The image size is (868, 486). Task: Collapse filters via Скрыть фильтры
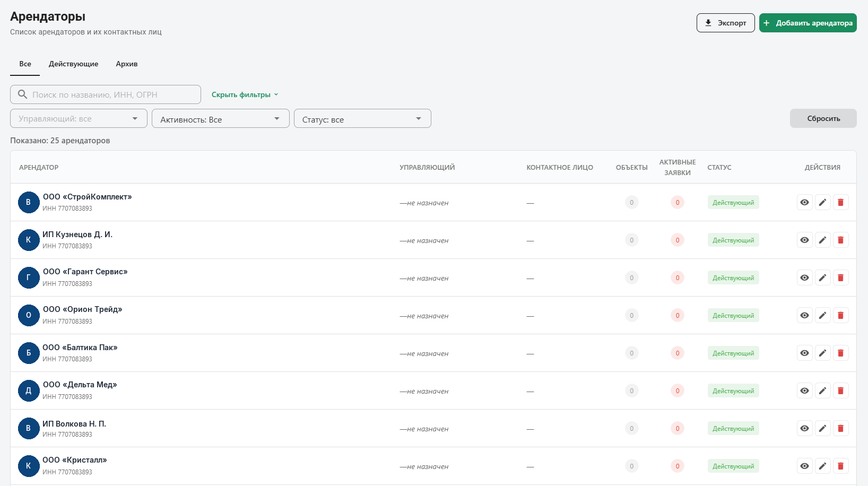click(x=245, y=94)
